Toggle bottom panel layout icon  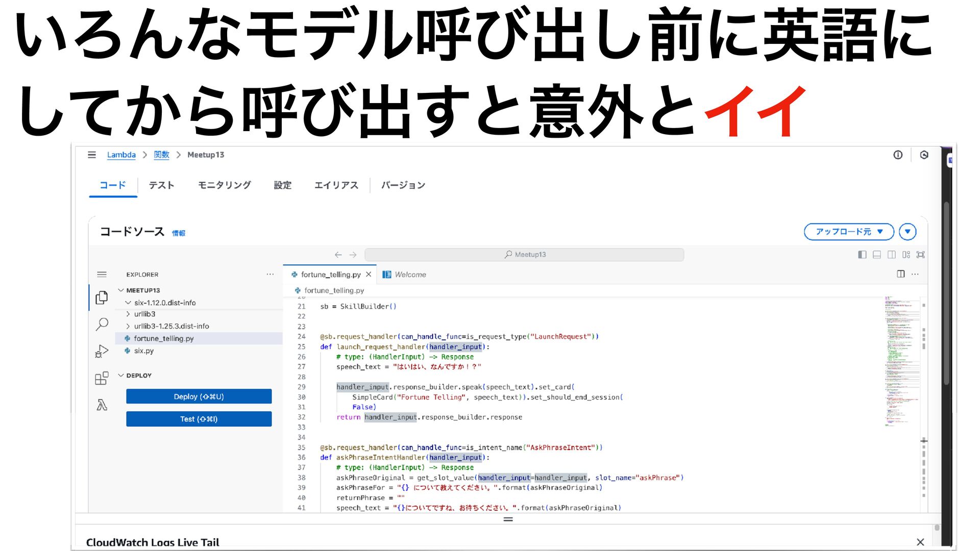[876, 255]
